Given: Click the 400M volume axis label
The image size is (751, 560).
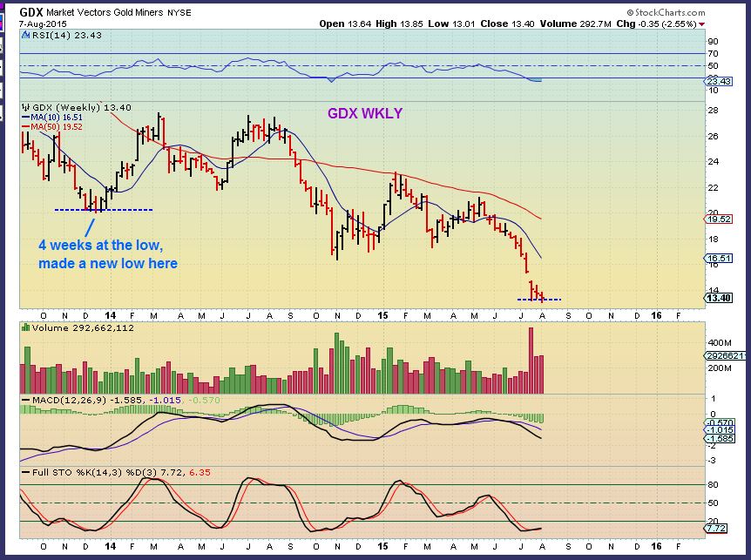Looking at the screenshot, I should coord(720,343).
